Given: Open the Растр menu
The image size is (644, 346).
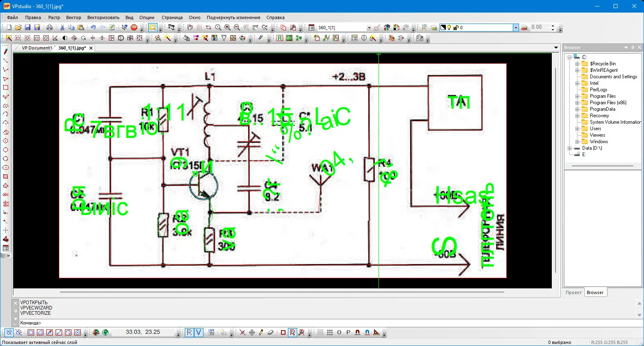Looking at the screenshot, I should pos(54,17).
